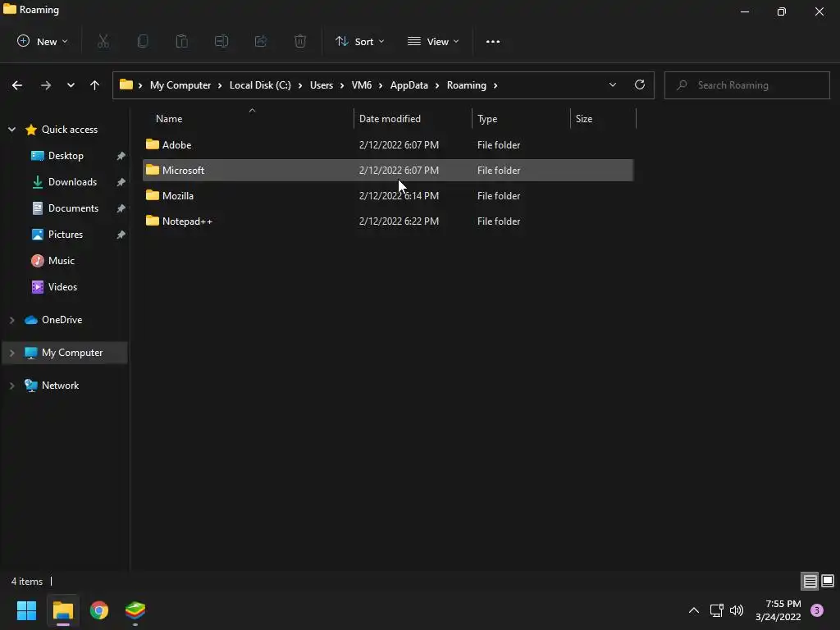
Task: Click the volume speaker tray icon
Action: (737, 610)
